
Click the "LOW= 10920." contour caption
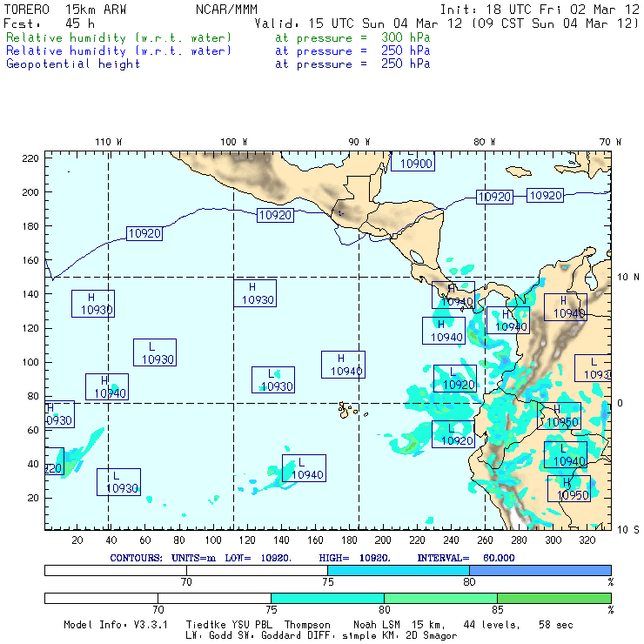tap(258, 558)
